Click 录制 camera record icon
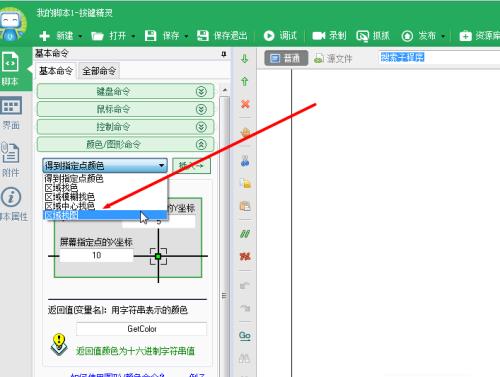500x377 pixels. tap(319, 36)
